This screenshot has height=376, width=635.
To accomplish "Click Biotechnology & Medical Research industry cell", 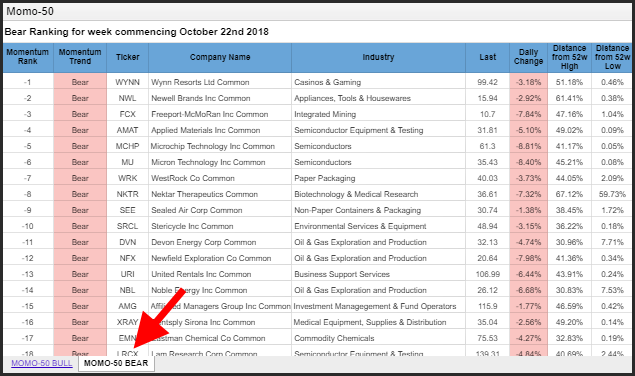I will coord(378,194).
